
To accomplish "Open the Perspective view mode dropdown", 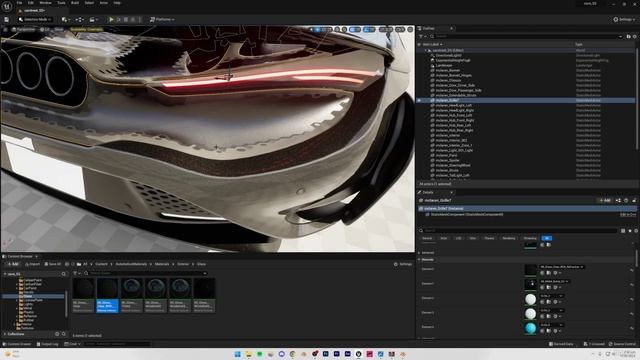I will [24, 29].
